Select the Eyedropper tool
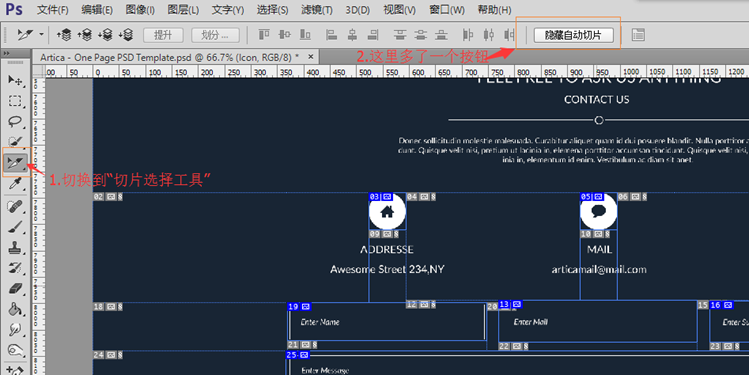This screenshot has width=749, height=375. [15, 184]
